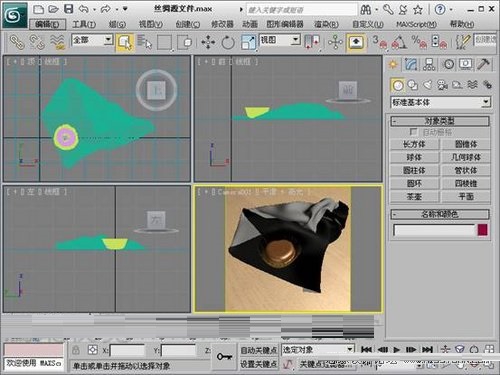Select the Space Warps wave icon
Viewport: 500px width, 375px height.
tap(472, 85)
